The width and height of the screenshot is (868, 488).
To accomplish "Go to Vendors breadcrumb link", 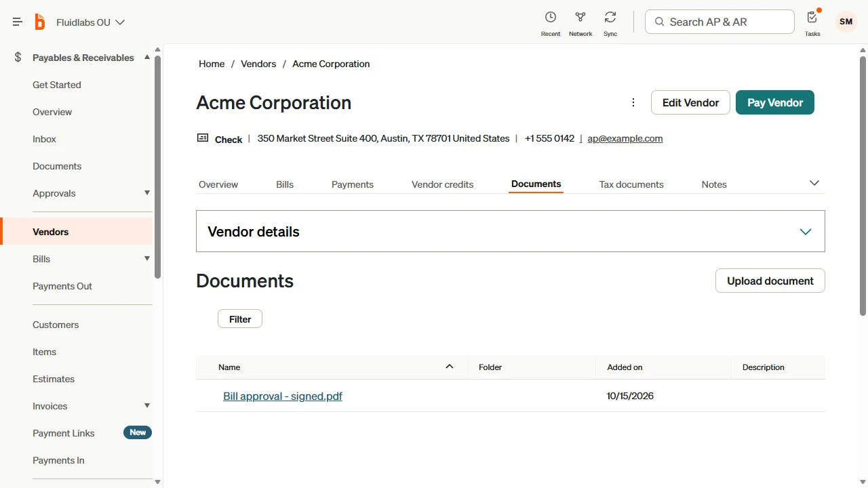I will (x=258, y=64).
